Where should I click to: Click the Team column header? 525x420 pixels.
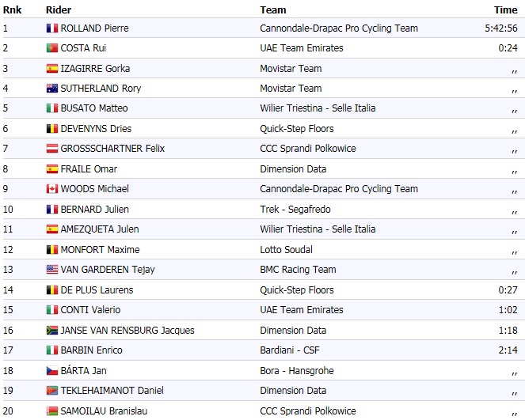[272, 10]
